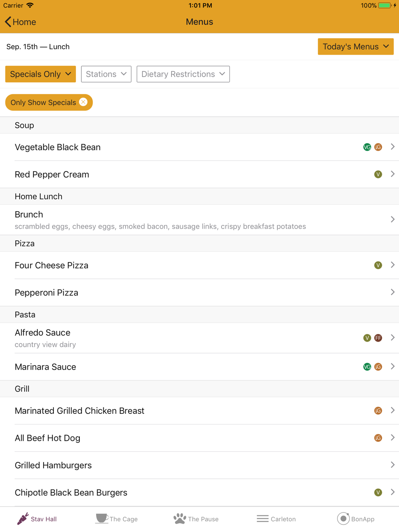Go back to Home
The height and width of the screenshot is (532, 399).
[x=20, y=22]
